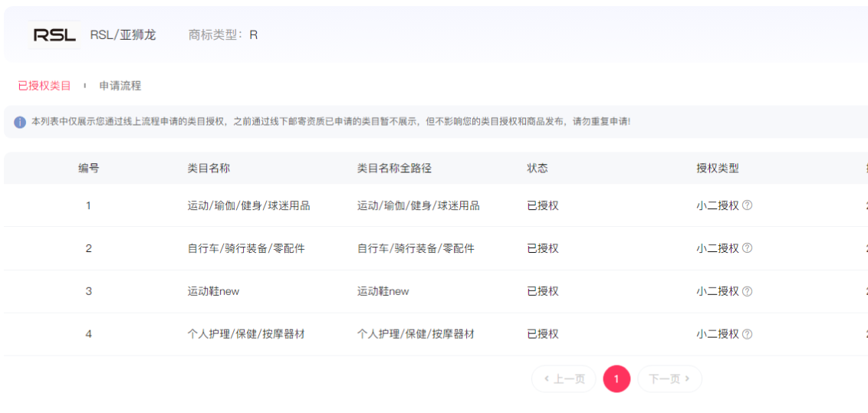
Task: Click the blue info icon in notice bar
Action: tap(20, 123)
